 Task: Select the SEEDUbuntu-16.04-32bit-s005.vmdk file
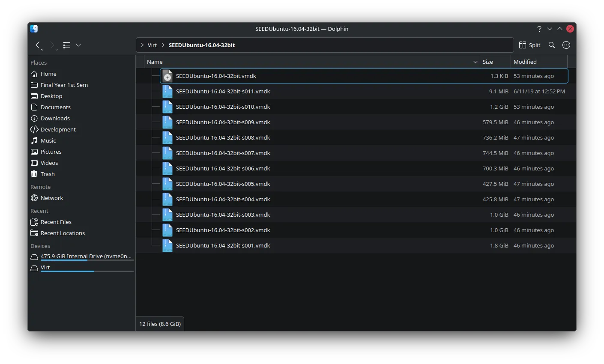pyautogui.click(x=223, y=184)
